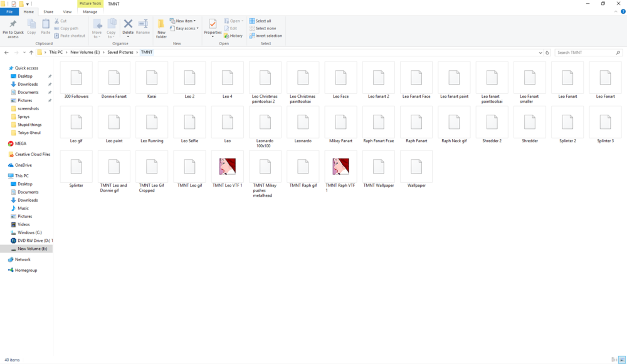Click This PC in address bar
The image size is (627, 364).
(56, 53)
